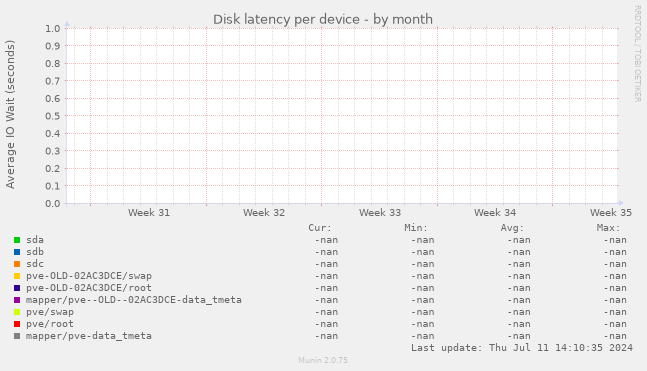Select the sdc legend label
Viewport: 647px width, 371px height.
35,264
